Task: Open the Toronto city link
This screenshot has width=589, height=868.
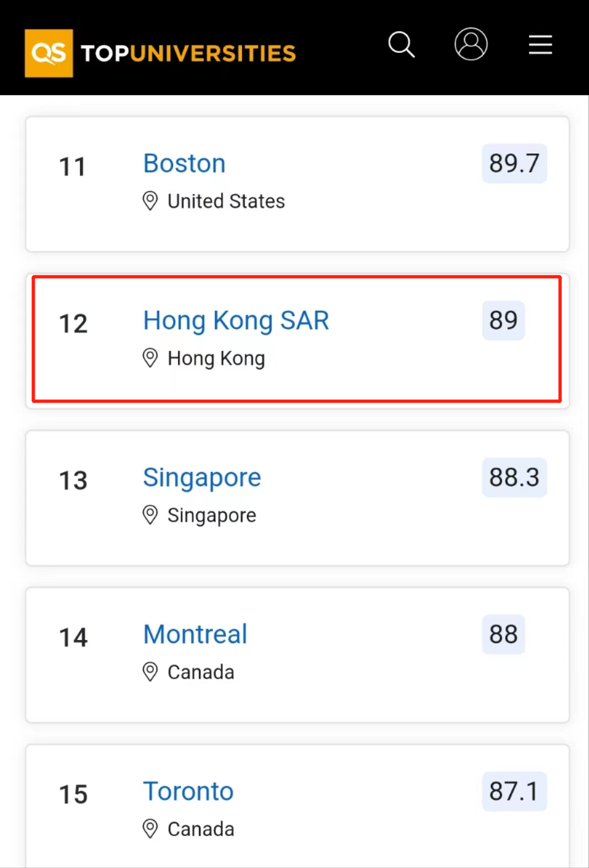Action: click(x=188, y=791)
